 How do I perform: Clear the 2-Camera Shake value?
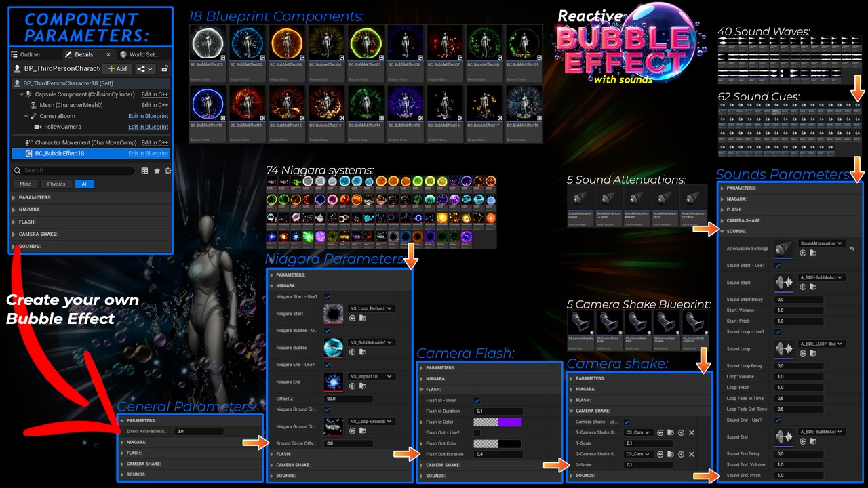click(x=692, y=454)
